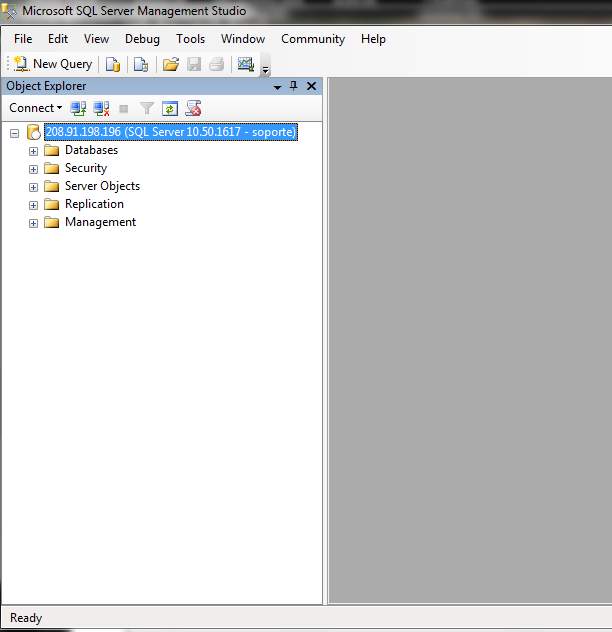Open the Debug menu
Image resolution: width=612 pixels, height=632 pixels.
point(142,39)
